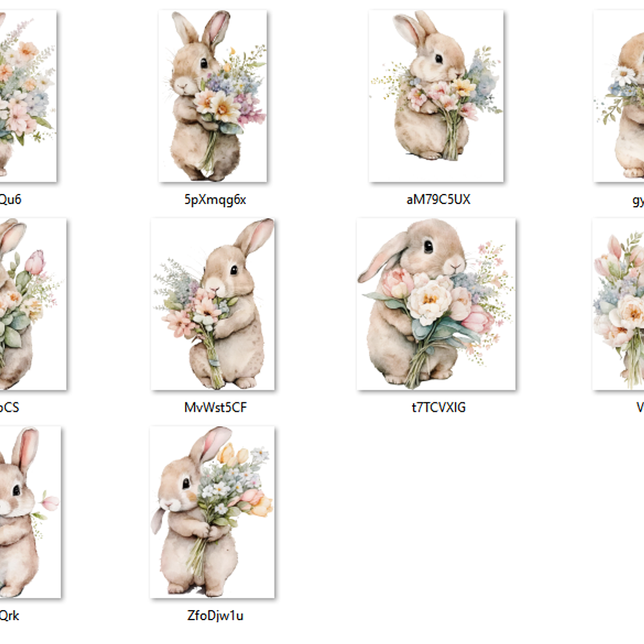
Task: Select the partial thumbnail ending in CS
Action: tap(32, 304)
